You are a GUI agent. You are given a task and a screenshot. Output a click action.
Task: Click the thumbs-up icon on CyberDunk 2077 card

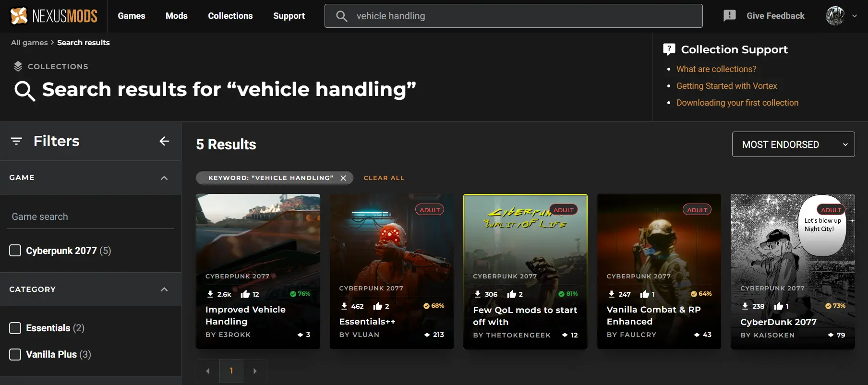click(x=779, y=306)
